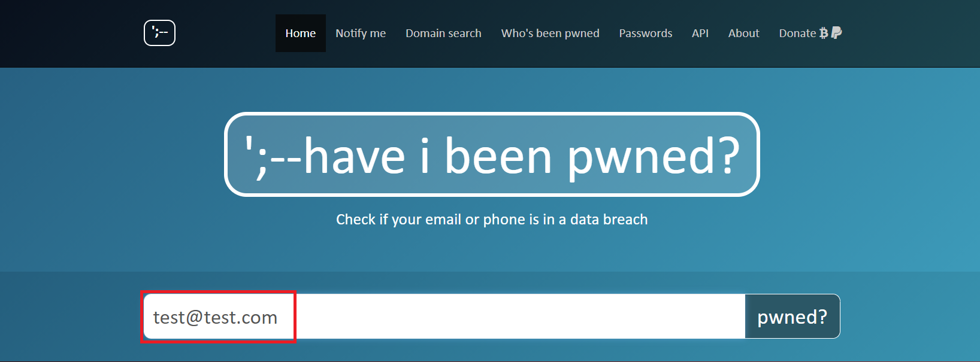
Task: Navigate to the Passwords page
Action: [x=645, y=34]
